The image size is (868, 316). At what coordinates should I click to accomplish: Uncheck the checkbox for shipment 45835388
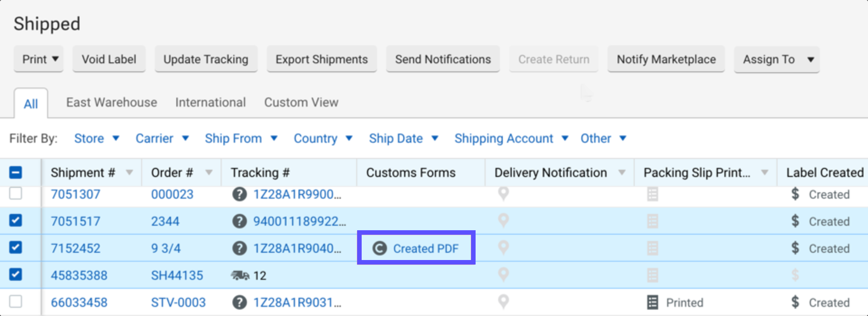click(16, 275)
